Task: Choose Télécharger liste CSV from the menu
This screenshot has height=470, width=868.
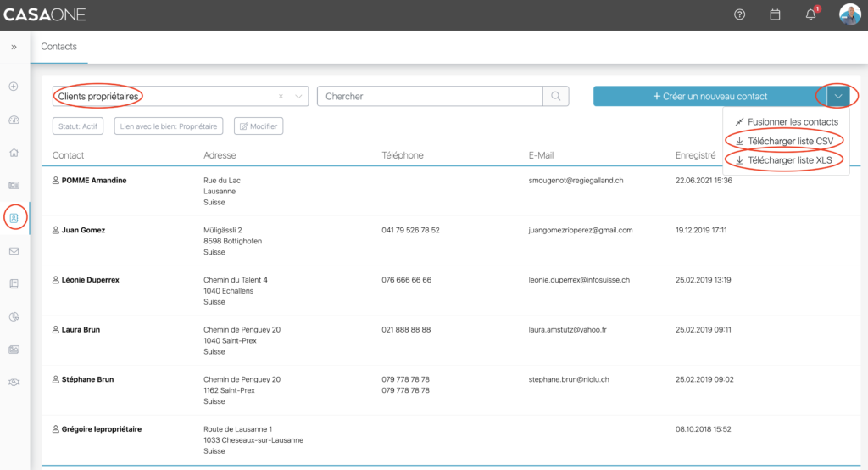Action: [x=786, y=141]
